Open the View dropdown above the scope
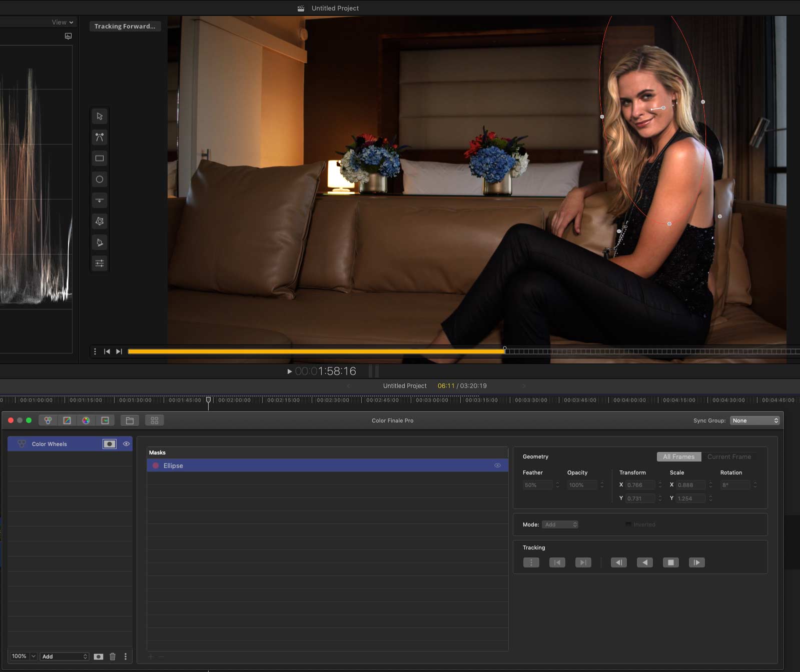 pos(63,22)
